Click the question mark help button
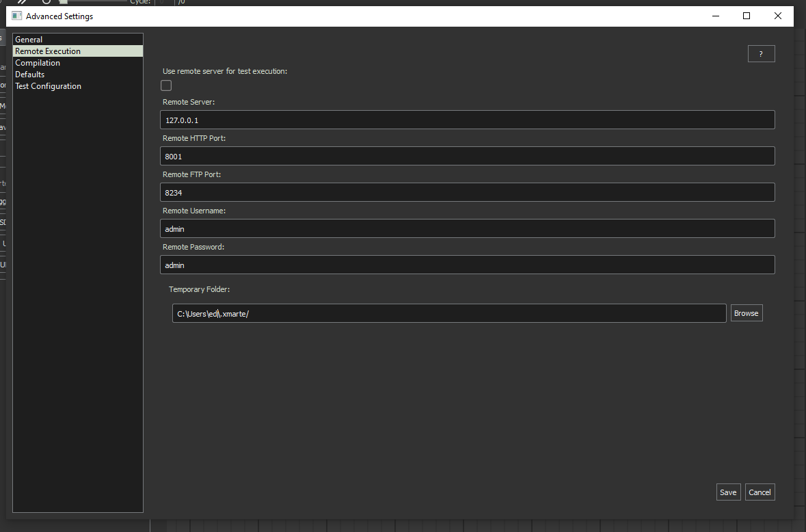 (761, 54)
